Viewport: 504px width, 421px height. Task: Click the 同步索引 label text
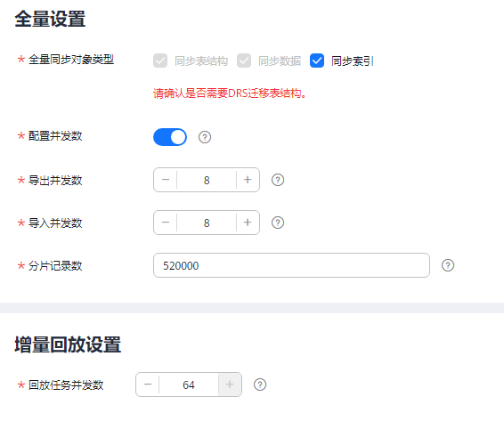pos(353,61)
